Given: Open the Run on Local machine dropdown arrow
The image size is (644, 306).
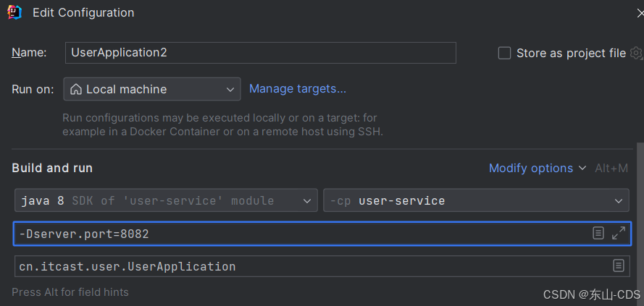Looking at the screenshot, I should coord(230,90).
